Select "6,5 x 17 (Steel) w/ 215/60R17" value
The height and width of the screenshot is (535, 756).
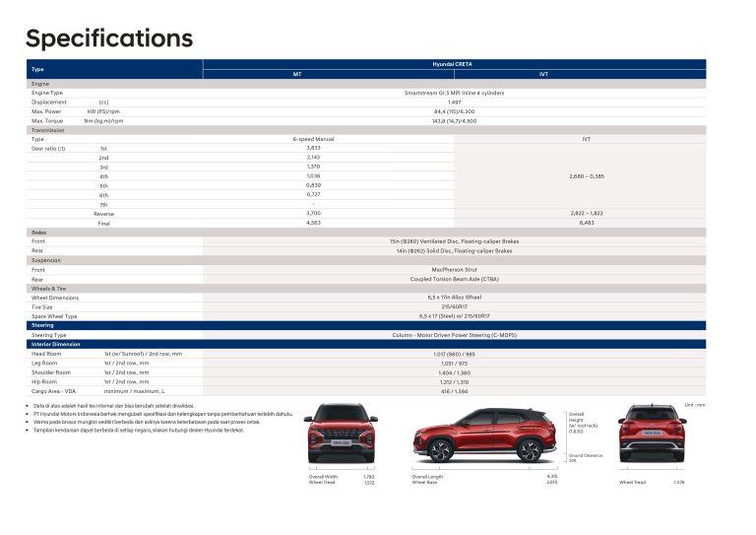click(x=454, y=316)
